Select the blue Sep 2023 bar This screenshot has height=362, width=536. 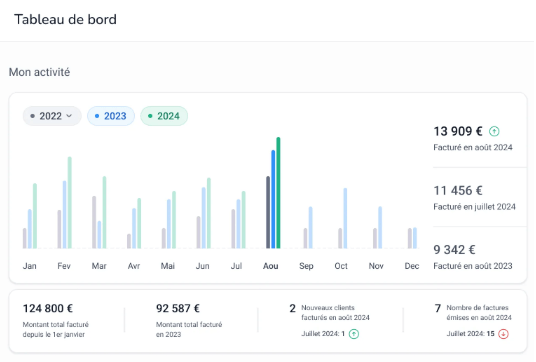(x=310, y=227)
